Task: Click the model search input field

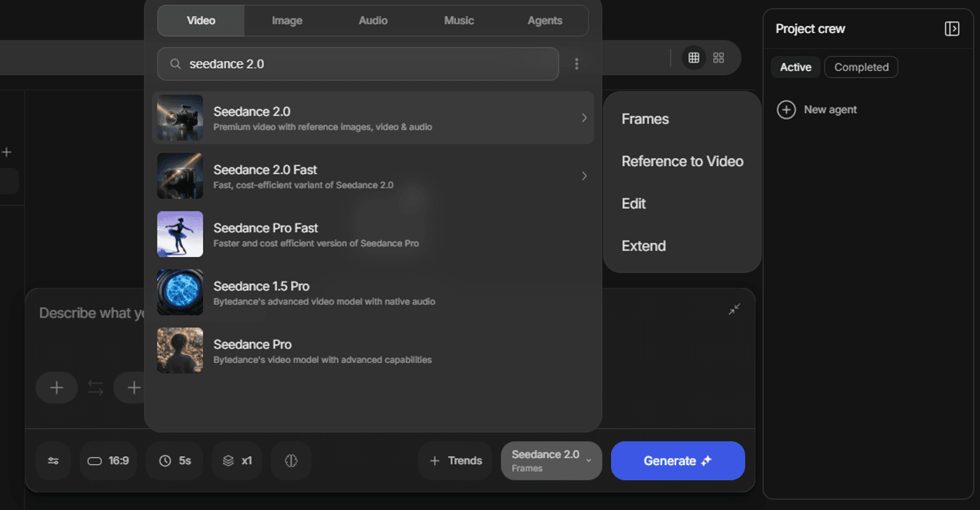Action: pyautogui.click(x=364, y=64)
